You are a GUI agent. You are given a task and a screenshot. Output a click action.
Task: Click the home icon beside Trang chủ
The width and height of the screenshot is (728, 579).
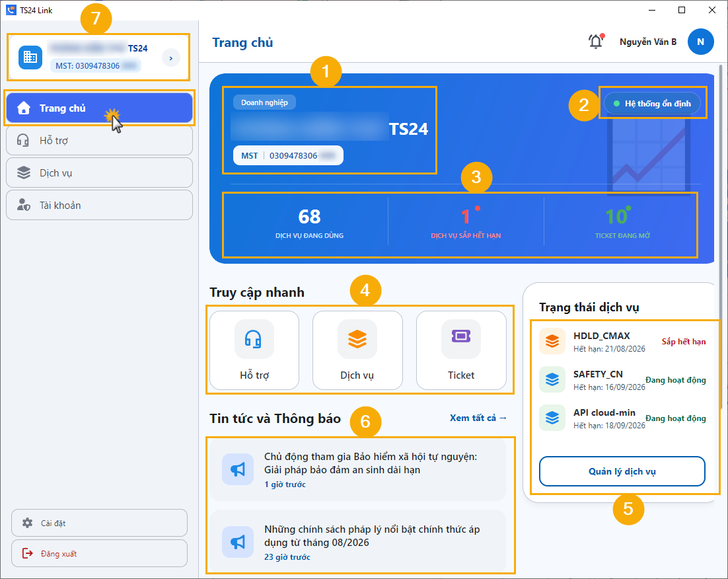point(24,108)
